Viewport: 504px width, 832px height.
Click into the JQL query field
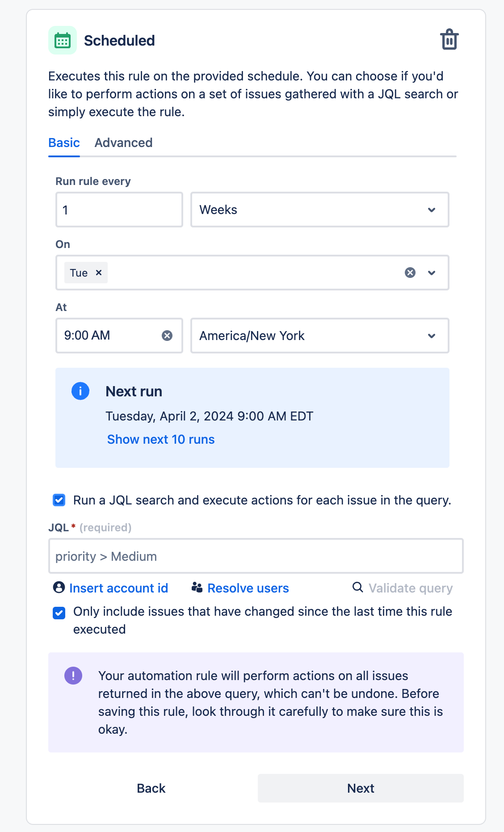(x=256, y=556)
